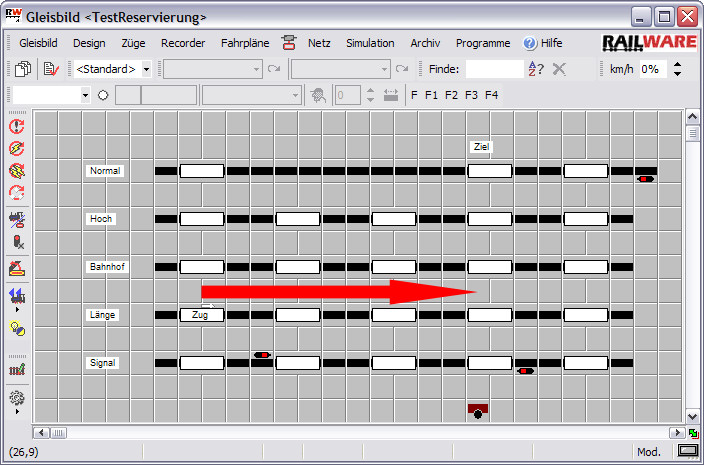The image size is (704, 465).
Task: Click the first grey redo arrow icon
Action: [274, 69]
